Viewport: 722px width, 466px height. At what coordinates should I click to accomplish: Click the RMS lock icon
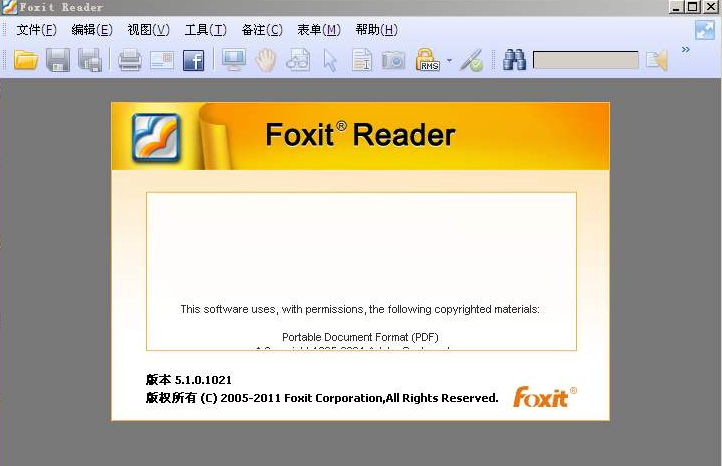coord(427,60)
